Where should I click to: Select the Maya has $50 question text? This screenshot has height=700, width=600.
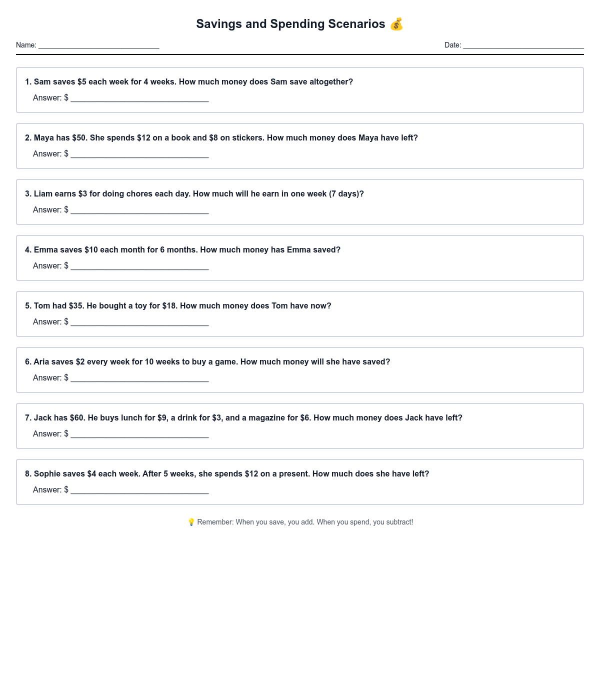[221, 137]
